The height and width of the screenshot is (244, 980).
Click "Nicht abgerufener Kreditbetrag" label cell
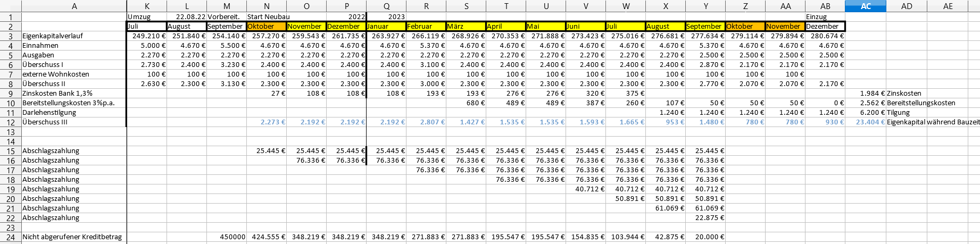74,237
